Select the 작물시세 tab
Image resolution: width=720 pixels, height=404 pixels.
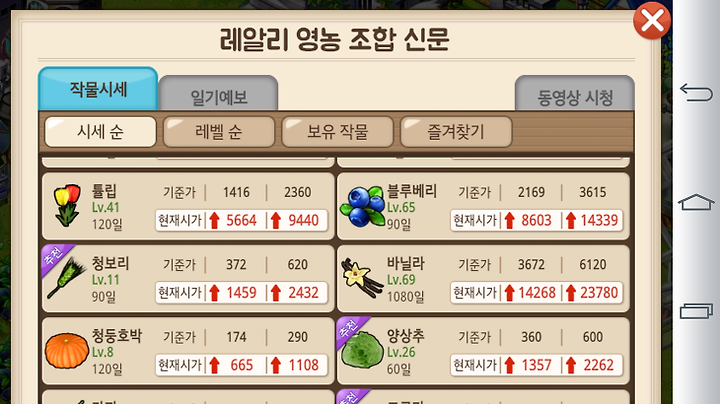(98, 89)
